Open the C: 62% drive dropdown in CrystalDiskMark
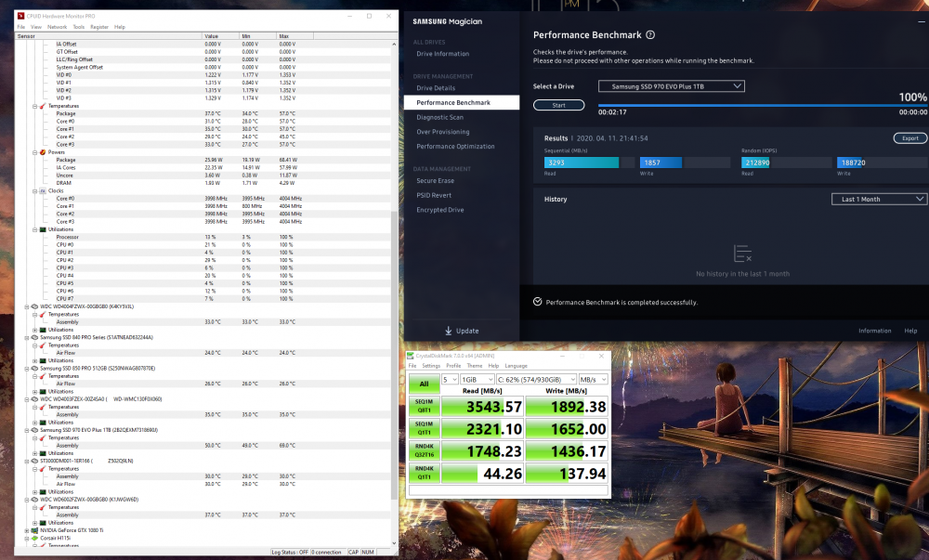929x560 pixels. click(x=536, y=380)
